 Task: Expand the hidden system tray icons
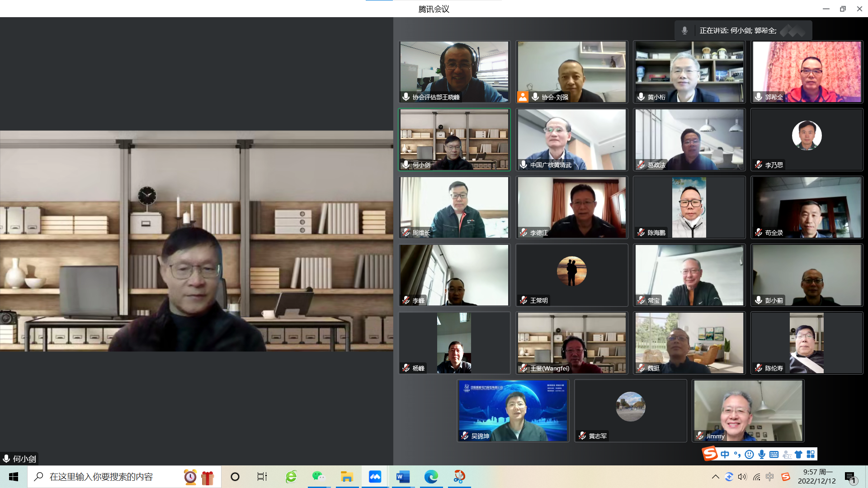(x=715, y=477)
